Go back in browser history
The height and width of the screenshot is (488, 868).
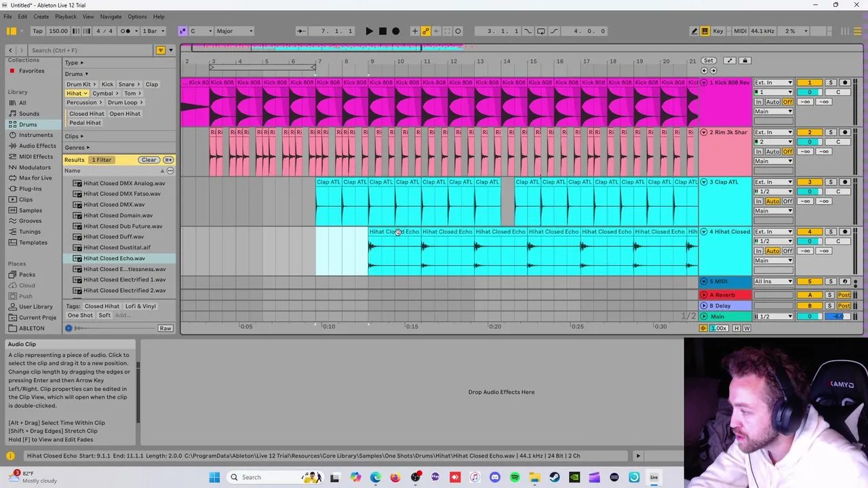tap(10, 50)
